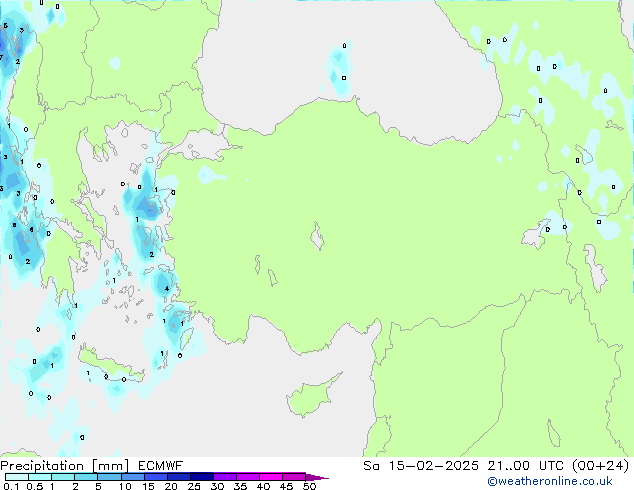Image resolution: width=634 pixels, height=490 pixels.
Task: Click the date 'Sa 15-02-2025'
Action: pyautogui.click(x=421, y=466)
